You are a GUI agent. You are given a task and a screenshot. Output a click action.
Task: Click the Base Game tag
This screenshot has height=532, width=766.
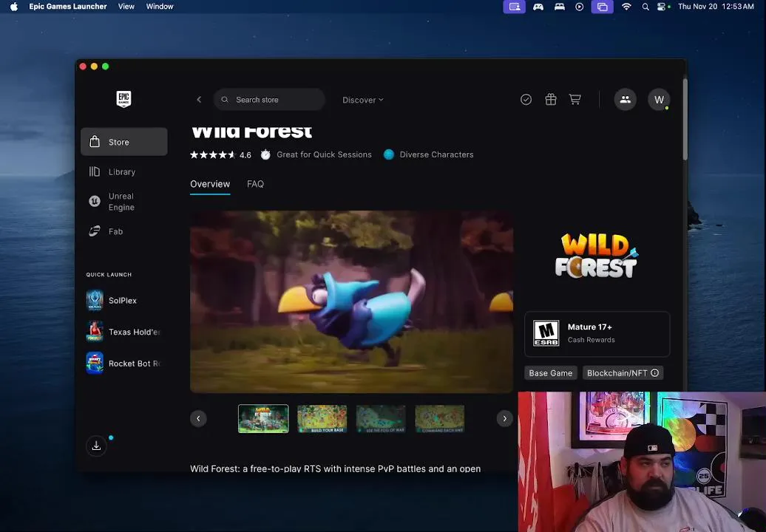tap(551, 373)
